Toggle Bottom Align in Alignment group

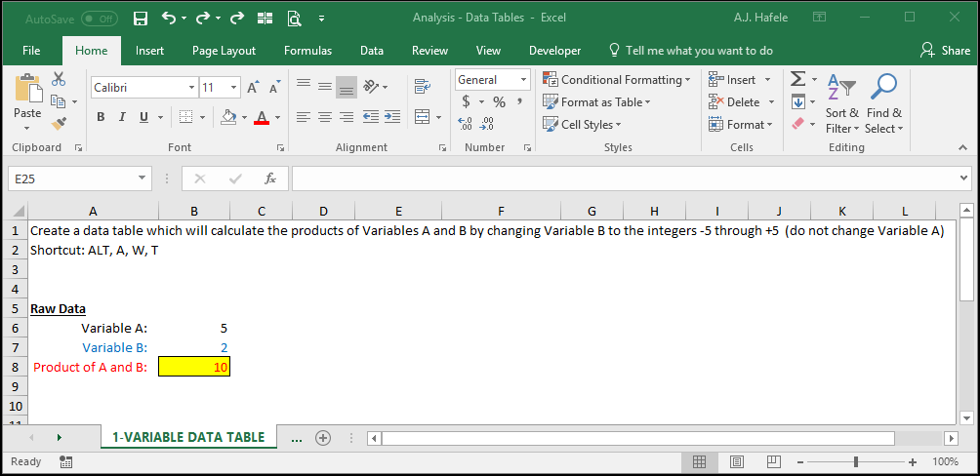[347, 87]
